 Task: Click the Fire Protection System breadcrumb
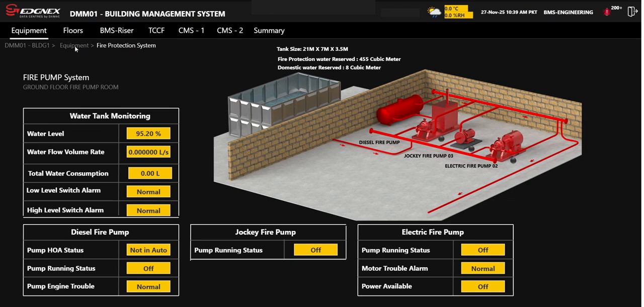click(x=126, y=45)
